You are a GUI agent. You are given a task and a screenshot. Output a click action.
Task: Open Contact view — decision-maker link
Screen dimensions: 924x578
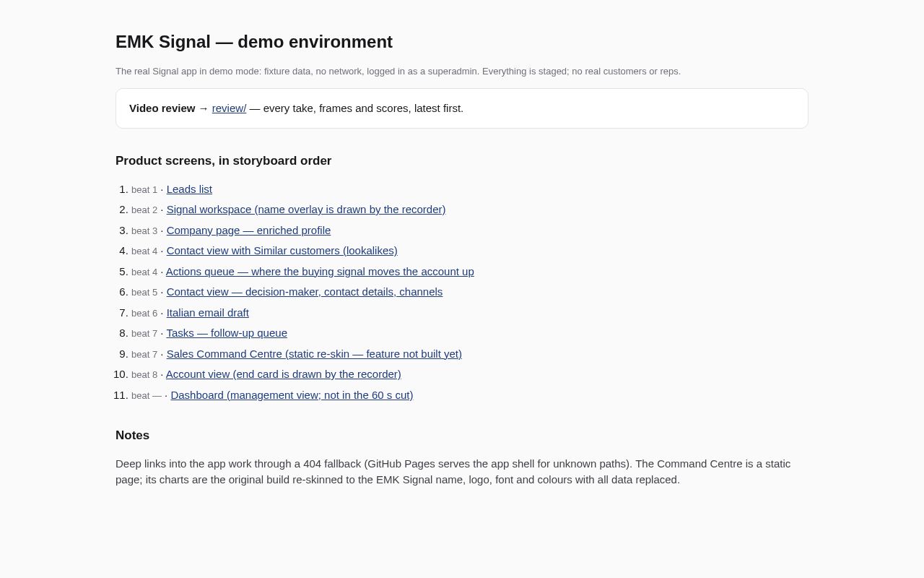(x=305, y=292)
